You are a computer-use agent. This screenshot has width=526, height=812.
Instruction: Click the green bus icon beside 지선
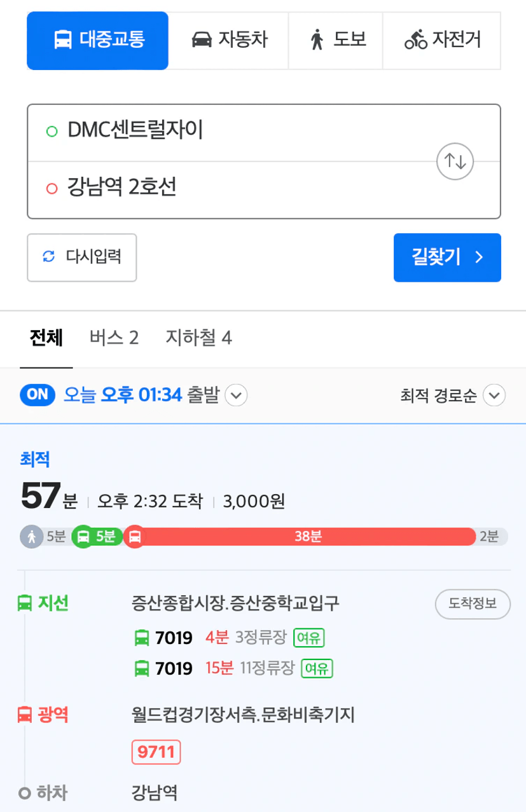coord(24,603)
